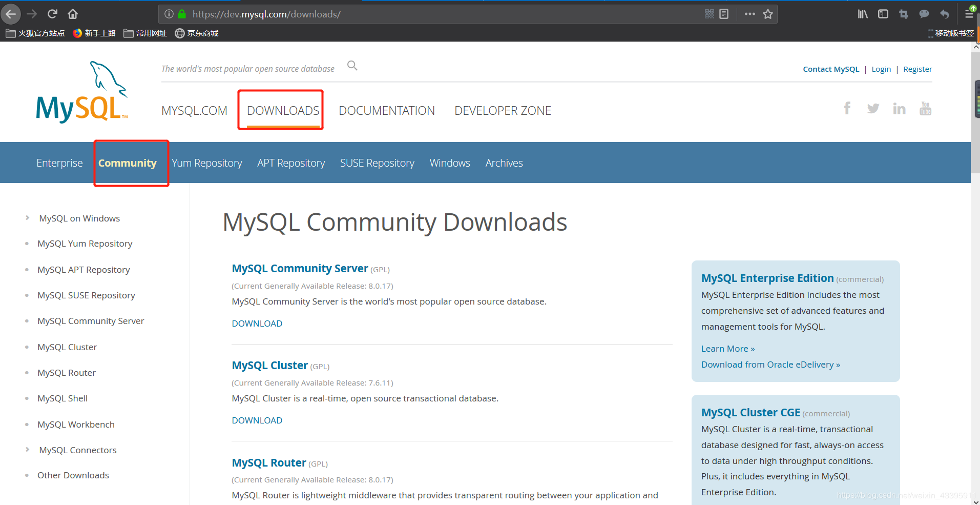The height and width of the screenshot is (505, 980).
Task: Open the DOCUMENTATION menu
Action: pos(387,110)
